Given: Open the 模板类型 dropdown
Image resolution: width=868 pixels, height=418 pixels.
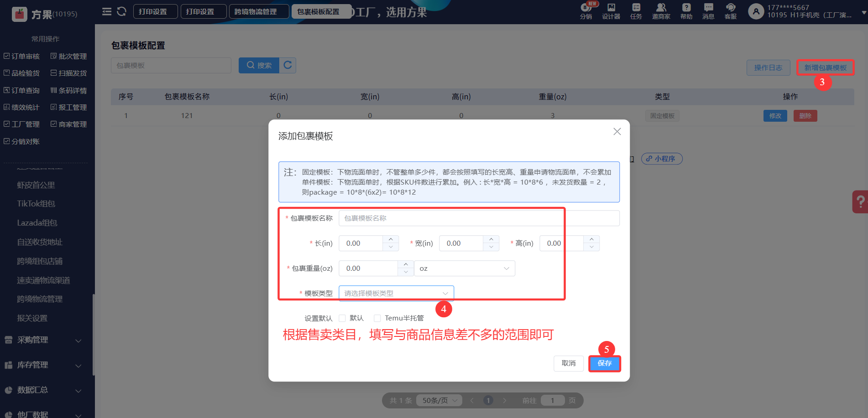Looking at the screenshot, I should 396,293.
